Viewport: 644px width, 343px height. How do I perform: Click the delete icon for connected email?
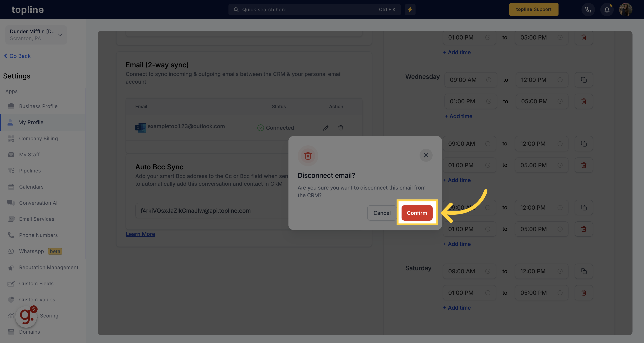point(340,128)
